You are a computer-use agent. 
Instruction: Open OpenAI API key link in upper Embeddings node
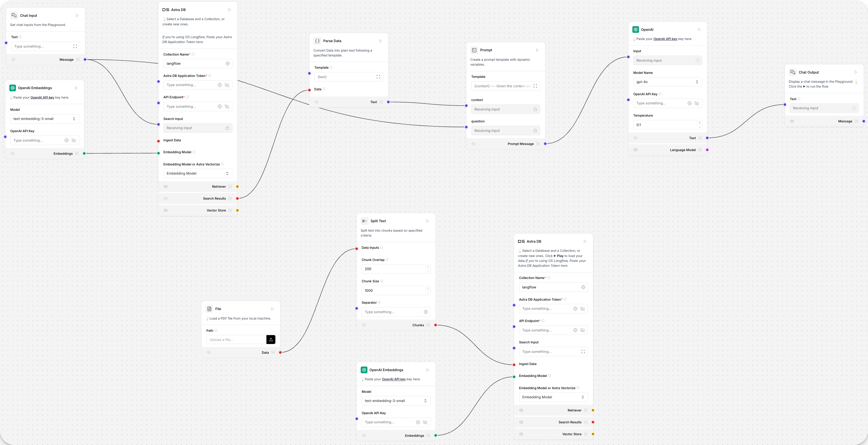coord(42,98)
